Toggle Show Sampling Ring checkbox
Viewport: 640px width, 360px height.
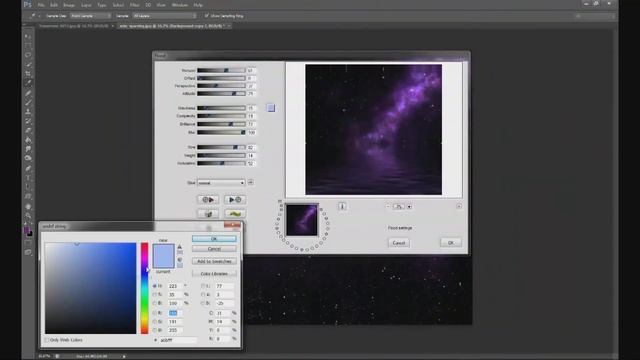207,16
